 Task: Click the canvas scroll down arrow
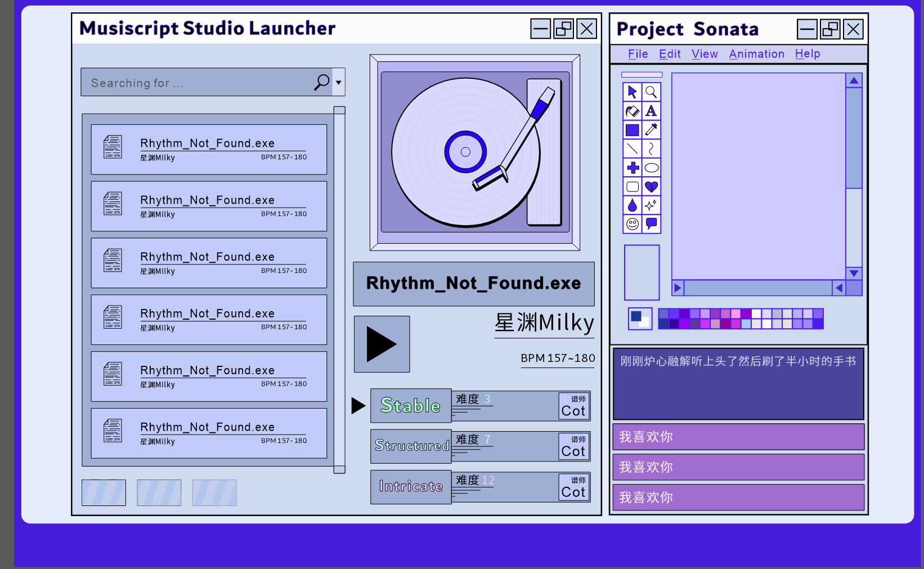pyautogui.click(x=854, y=274)
